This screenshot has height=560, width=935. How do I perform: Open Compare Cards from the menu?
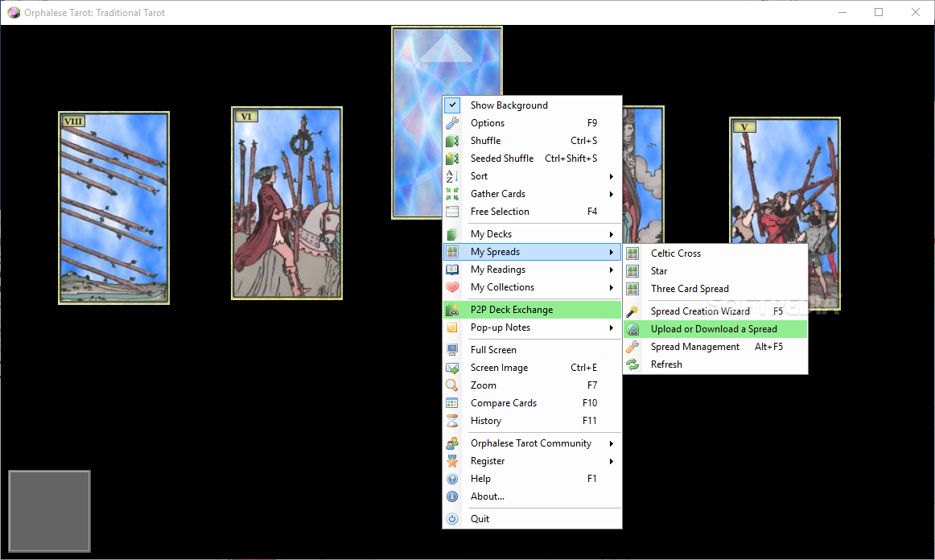click(532, 403)
